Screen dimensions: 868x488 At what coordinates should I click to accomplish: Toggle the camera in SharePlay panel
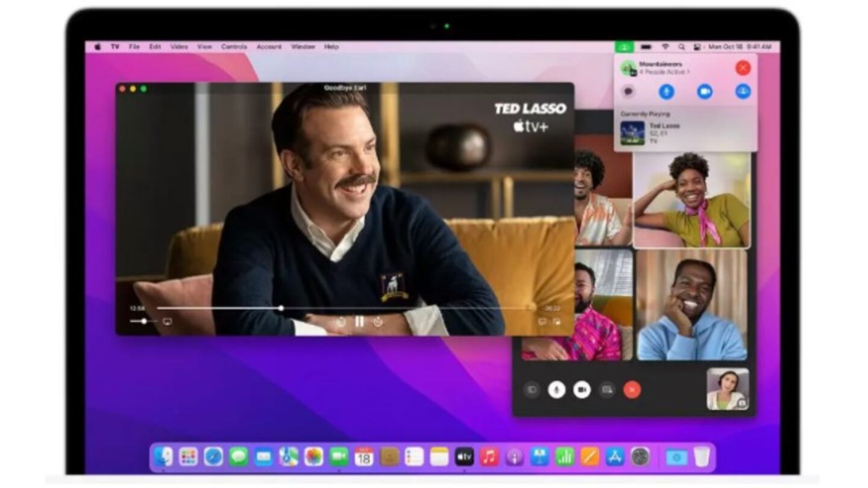click(705, 92)
